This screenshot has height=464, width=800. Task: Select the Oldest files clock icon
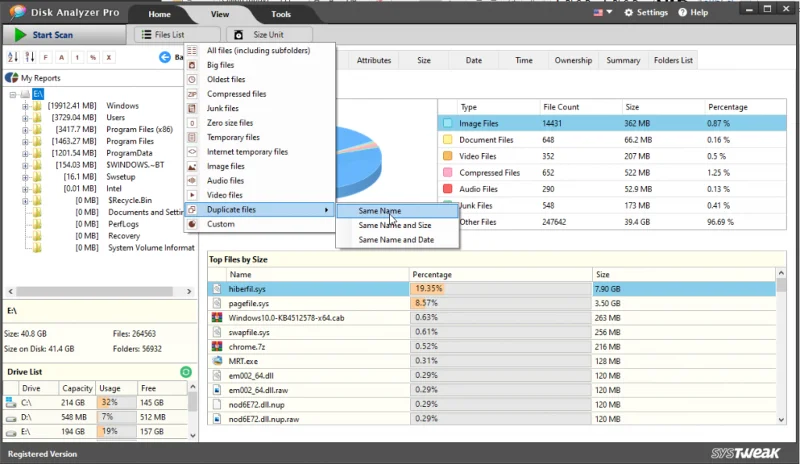click(192, 79)
